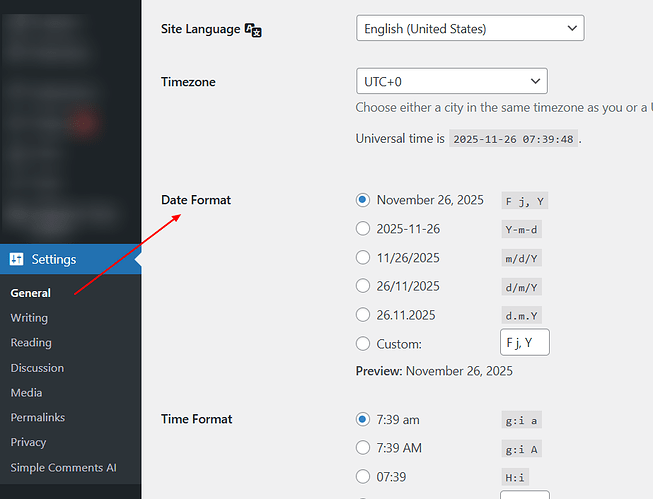
Task: Choose the uppercase 7:39 AM time format
Action: coord(363,448)
